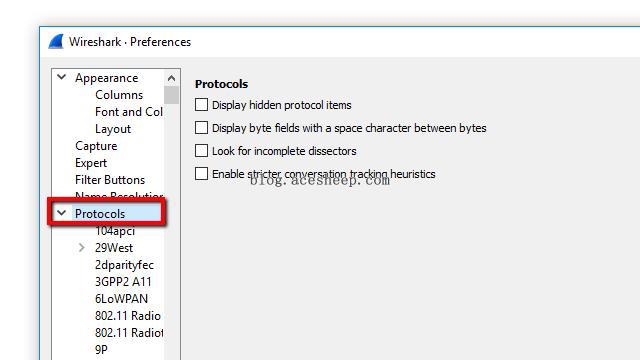Select the 802.11 Radio protocol
The image size is (640, 360).
click(128, 316)
